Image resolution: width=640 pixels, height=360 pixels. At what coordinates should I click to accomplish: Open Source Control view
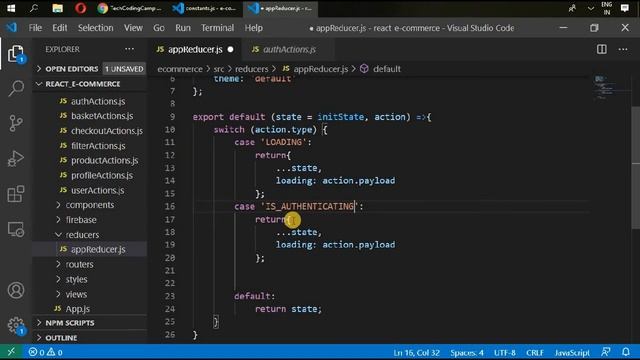(16, 123)
